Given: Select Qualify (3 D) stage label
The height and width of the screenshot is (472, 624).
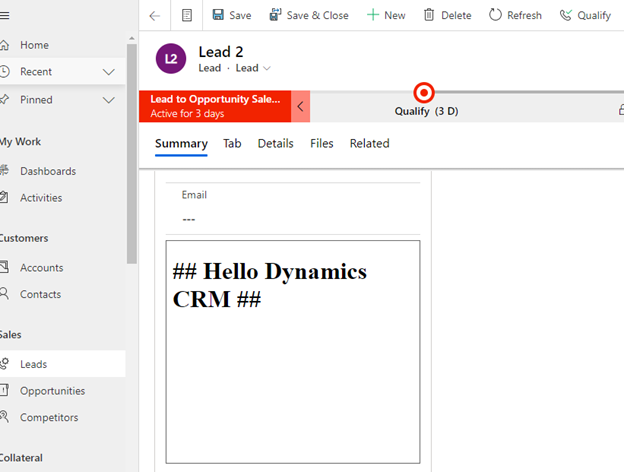Looking at the screenshot, I should coord(426,111).
